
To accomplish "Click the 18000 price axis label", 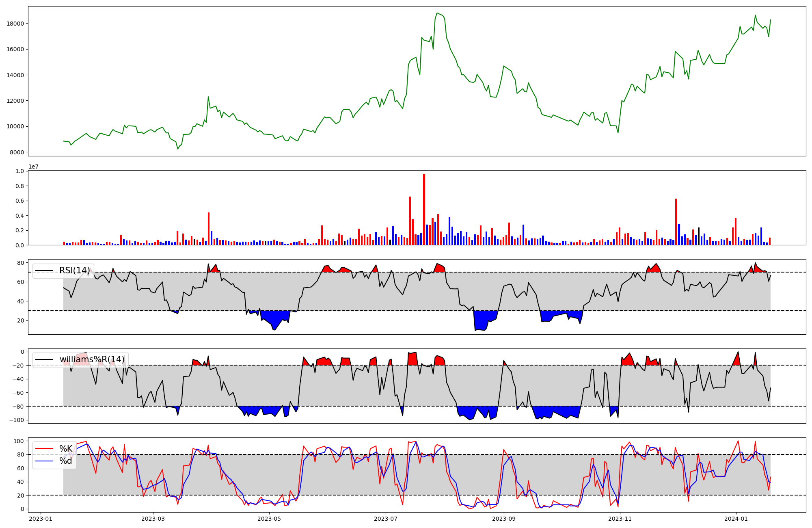I will [15, 24].
